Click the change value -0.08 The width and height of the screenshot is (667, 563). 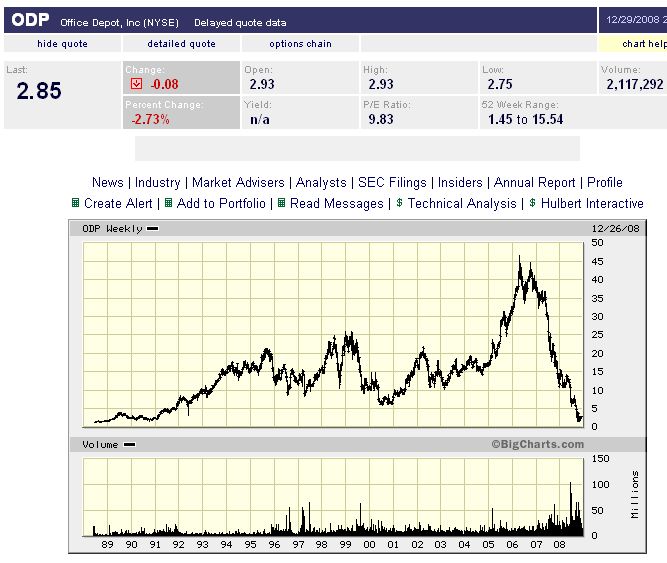[164, 84]
